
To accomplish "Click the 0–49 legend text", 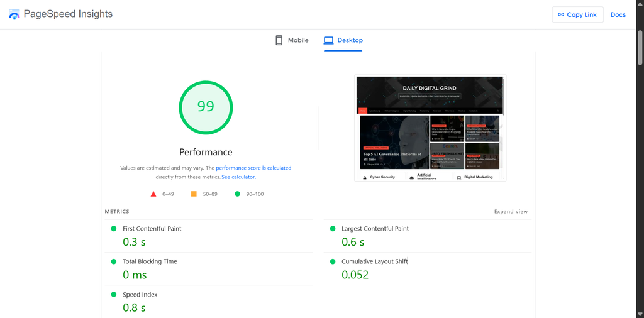I will 168,194.
